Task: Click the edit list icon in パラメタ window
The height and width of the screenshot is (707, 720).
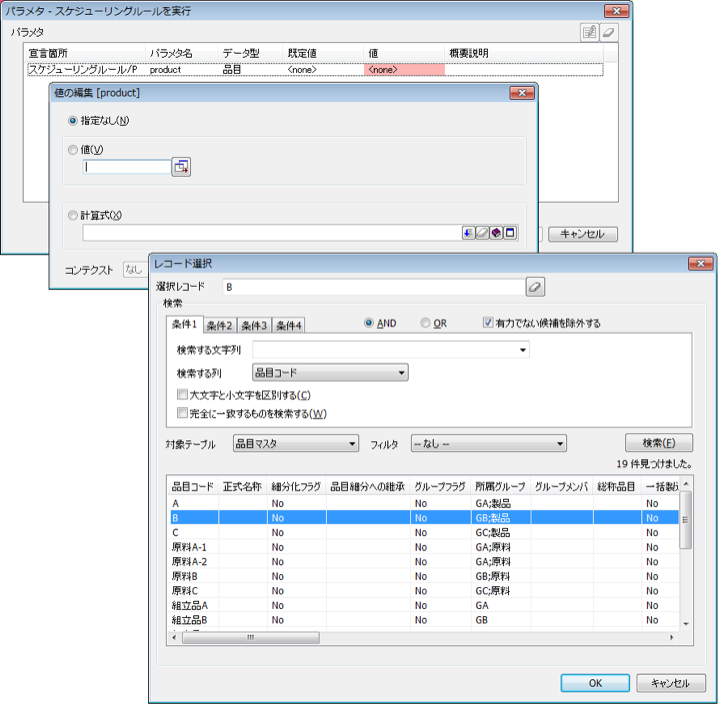Action: pyautogui.click(x=590, y=32)
